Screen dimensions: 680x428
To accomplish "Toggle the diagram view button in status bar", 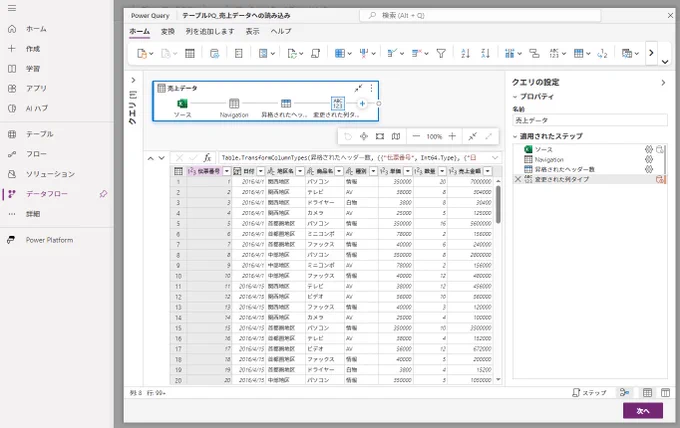I will coord(624,393).
